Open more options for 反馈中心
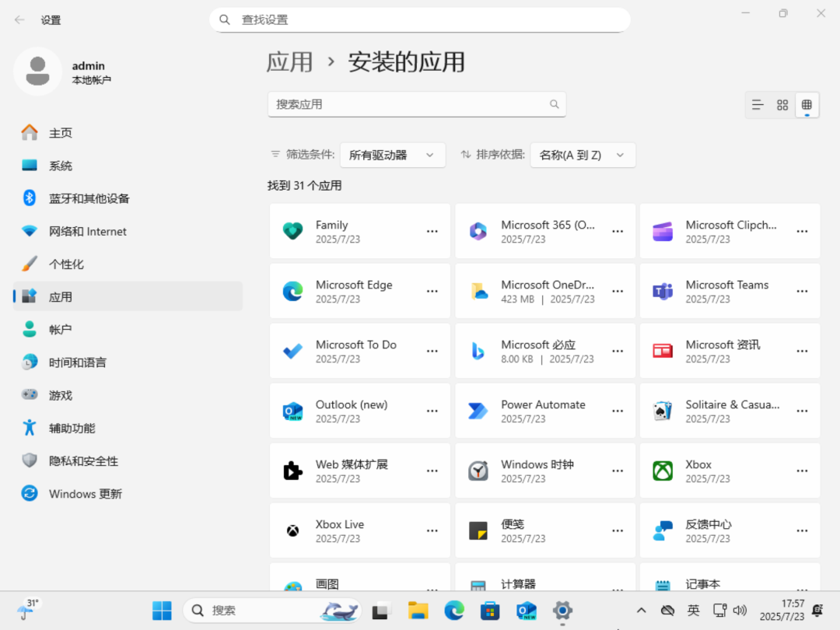Image resolution: width=840 pixels, height=630 pixels. [802, 531]
